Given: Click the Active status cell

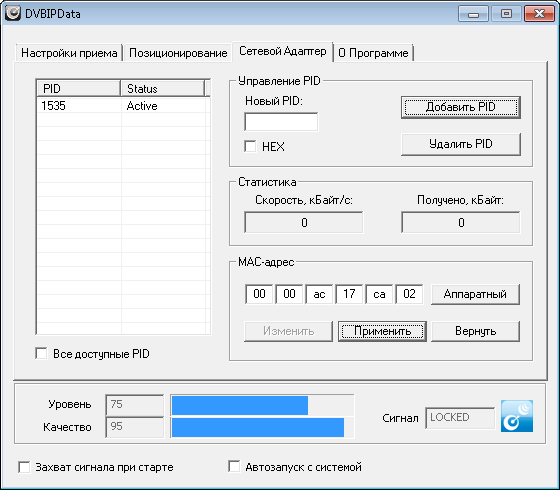Looking at the screenshot, I should [164, 106].
